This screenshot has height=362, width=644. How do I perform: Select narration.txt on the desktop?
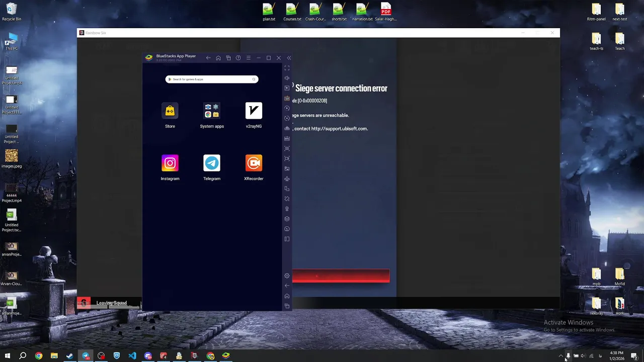[x=362, y=12]
